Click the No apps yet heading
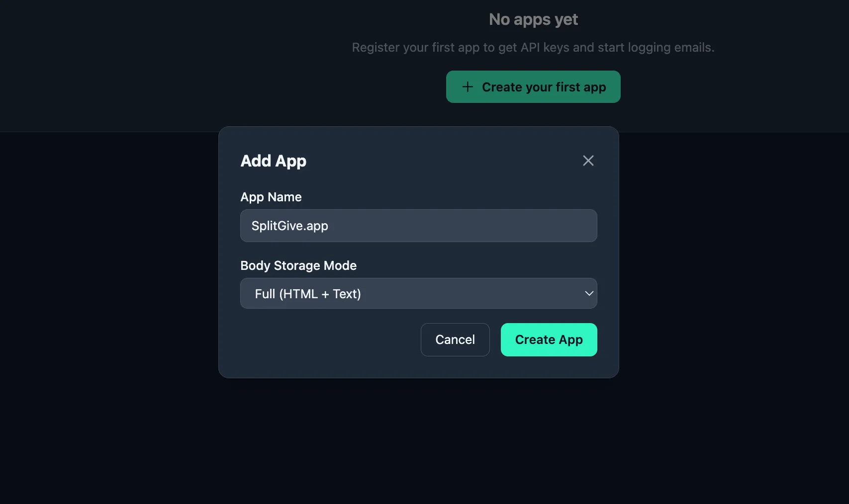The height and width of the screenshot is (504, 849). pyautogui.click(x=533, y=19)
